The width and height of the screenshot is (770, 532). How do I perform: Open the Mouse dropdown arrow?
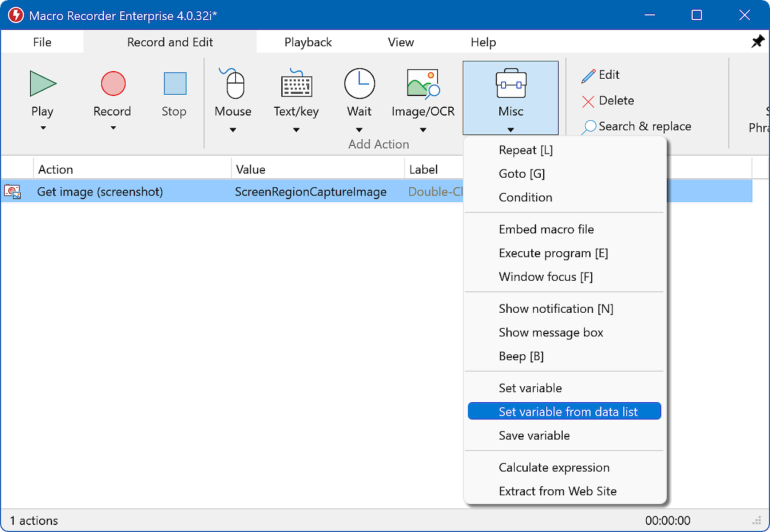click(x=233, y=130)
